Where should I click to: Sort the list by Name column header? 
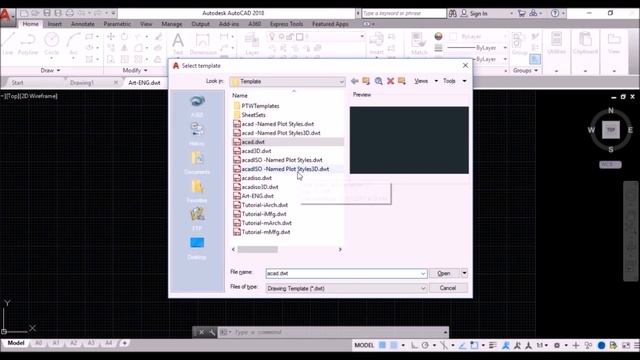240,95
